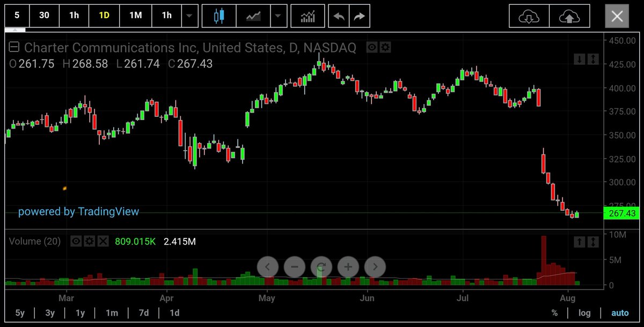Click the May label on time axis
644x327 pixels.
click(267, 298)
